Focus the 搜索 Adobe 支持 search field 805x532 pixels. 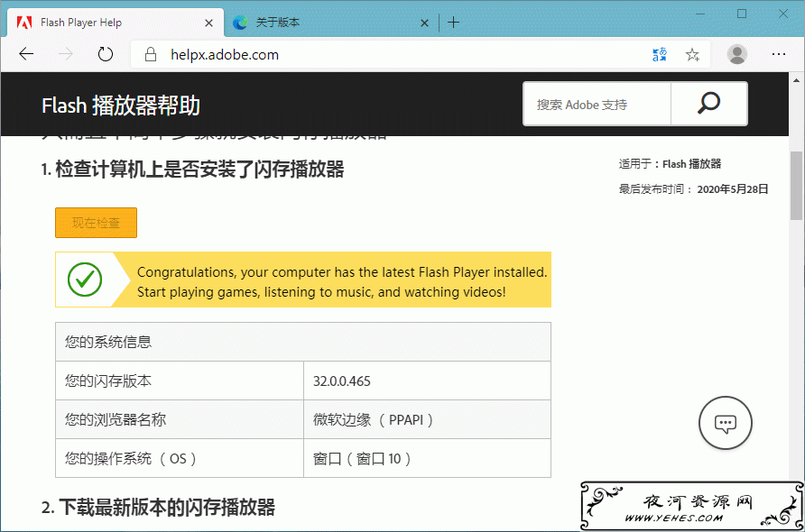pyautogui.click(x=597, y=104)
